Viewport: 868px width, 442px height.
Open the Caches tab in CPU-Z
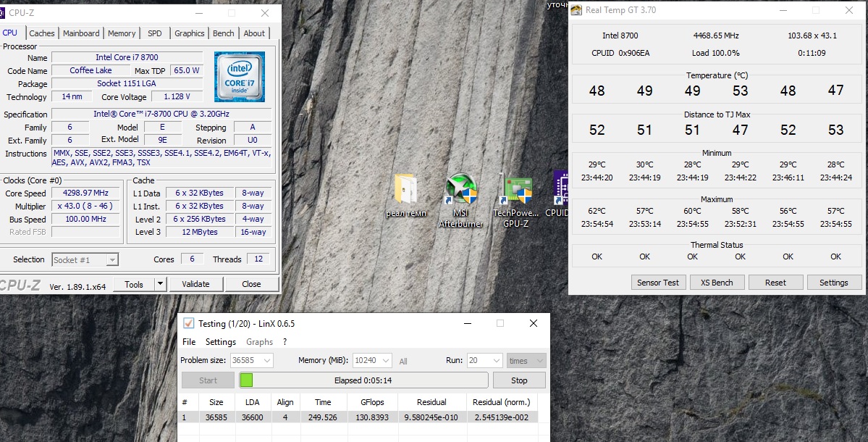tap(42, 33)
